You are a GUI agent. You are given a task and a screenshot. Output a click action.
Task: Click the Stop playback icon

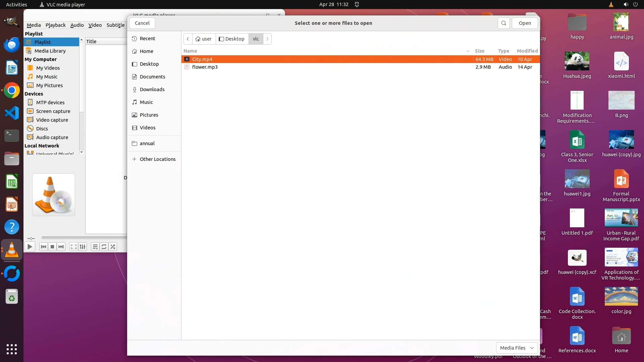(52, 247)
